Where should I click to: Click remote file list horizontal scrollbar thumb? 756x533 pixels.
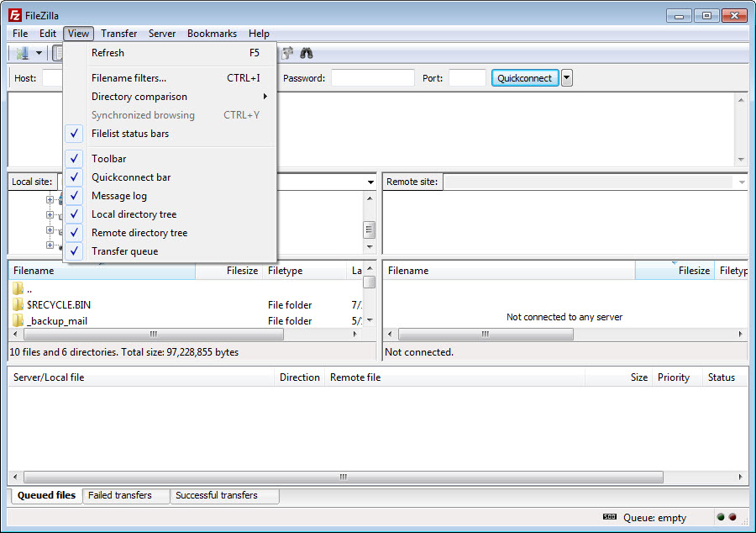point(486,334)
